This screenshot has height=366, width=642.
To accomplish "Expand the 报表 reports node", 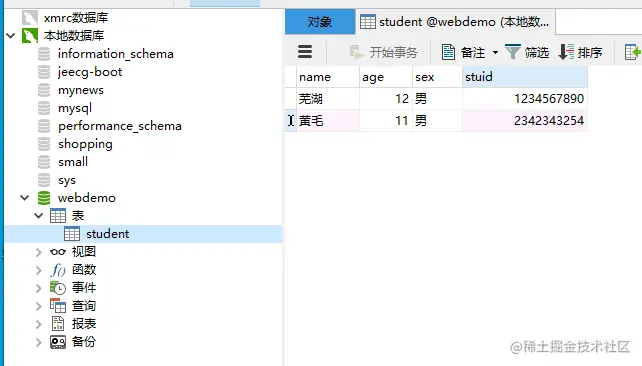I will pyautogui.click(x=39, y=324).
